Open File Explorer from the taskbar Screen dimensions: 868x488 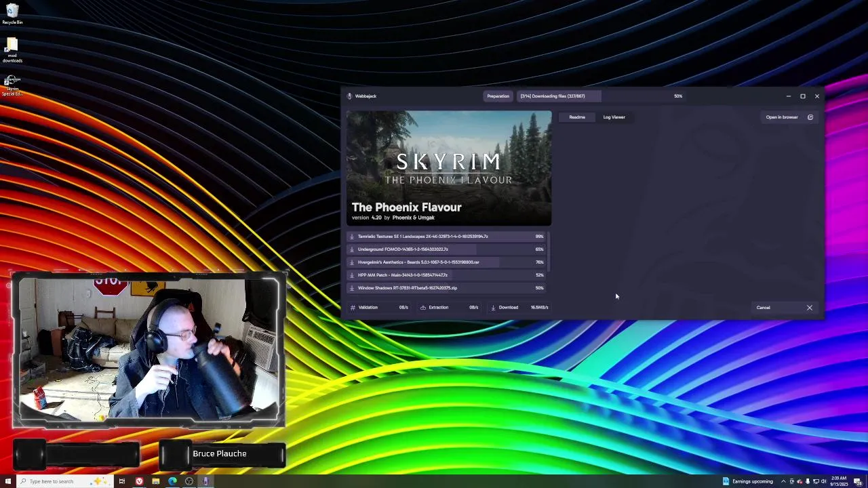pos(156,481)
